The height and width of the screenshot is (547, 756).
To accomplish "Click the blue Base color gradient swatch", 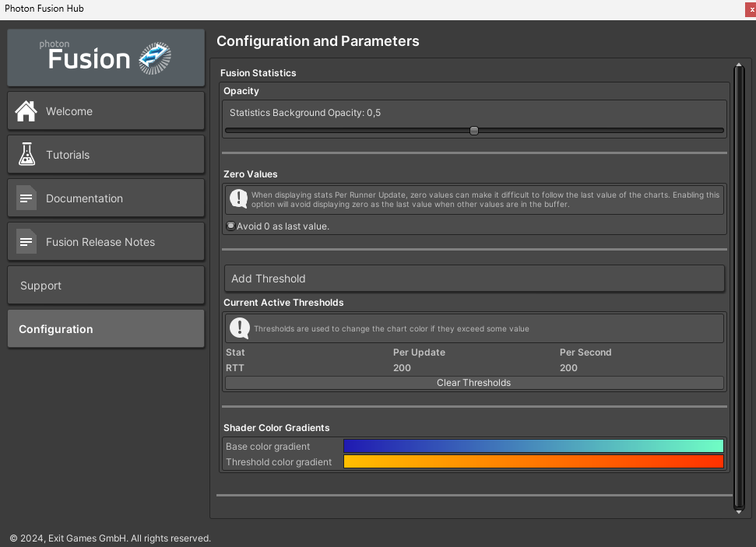I will pos(533,445).
